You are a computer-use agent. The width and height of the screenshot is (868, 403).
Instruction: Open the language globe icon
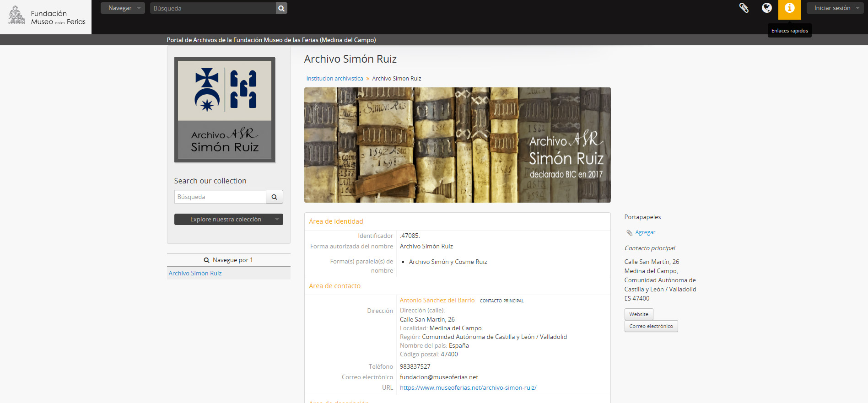point(766,8)
